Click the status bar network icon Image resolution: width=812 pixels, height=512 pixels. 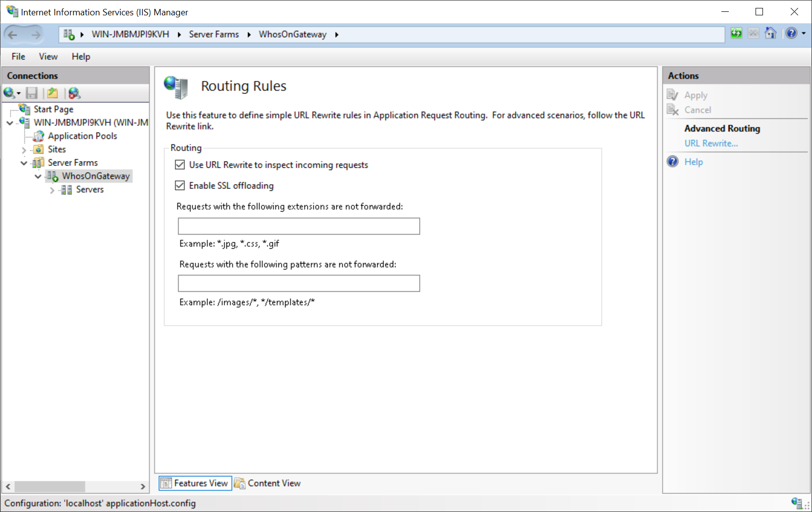tap(797, 503)
